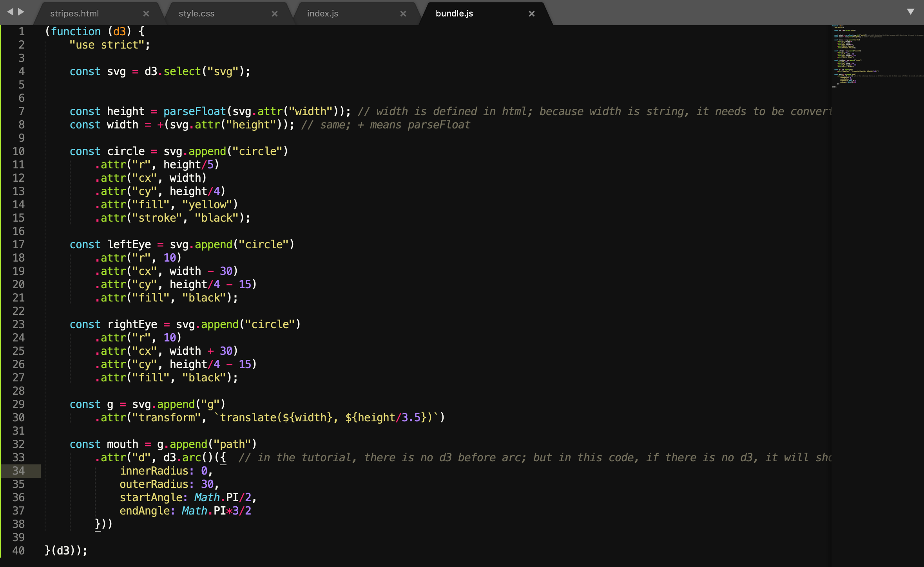Image resolution: width=924 pixels, height=567 pixels.
Task: Open the tab list dropdown triangle
Action: (911, 12)
